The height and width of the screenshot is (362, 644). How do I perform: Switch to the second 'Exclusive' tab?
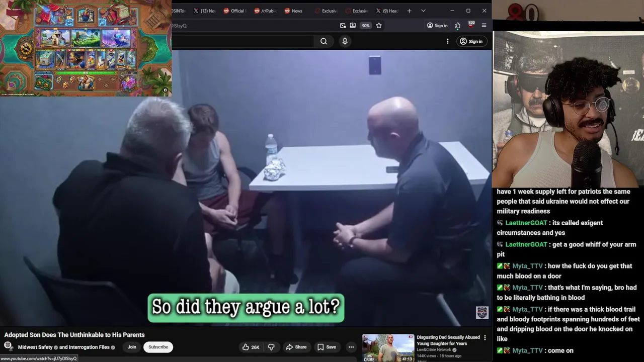click(x=356, y=11)
